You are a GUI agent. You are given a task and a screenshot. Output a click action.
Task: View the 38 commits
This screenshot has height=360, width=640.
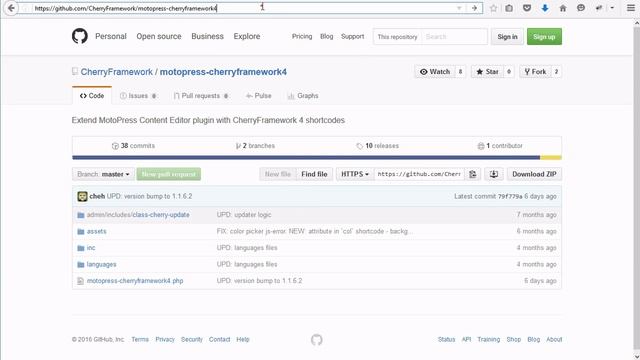133,146
